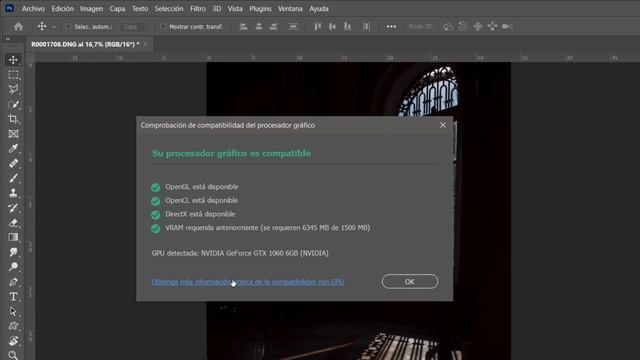Expand the toolbox double-arrow toggle
The image size is (640, 360).
tap(7, 39)
